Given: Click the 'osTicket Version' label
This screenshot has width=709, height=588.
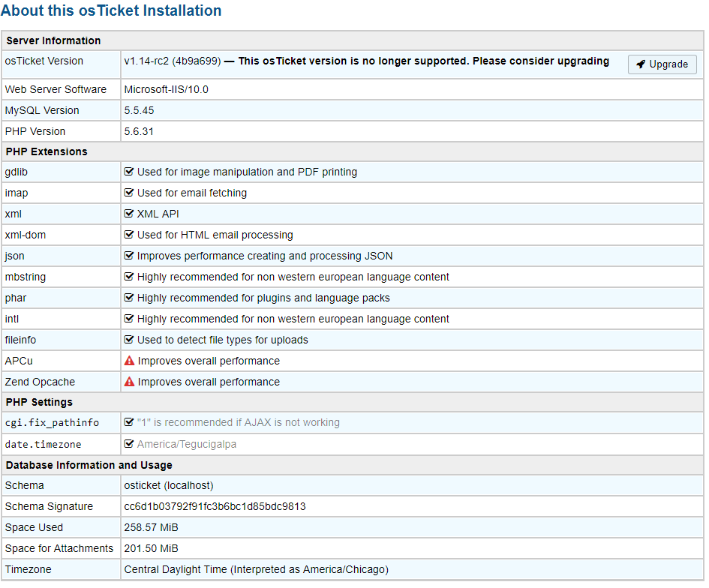Looking at the screenshot, I should tap(44, 61).
